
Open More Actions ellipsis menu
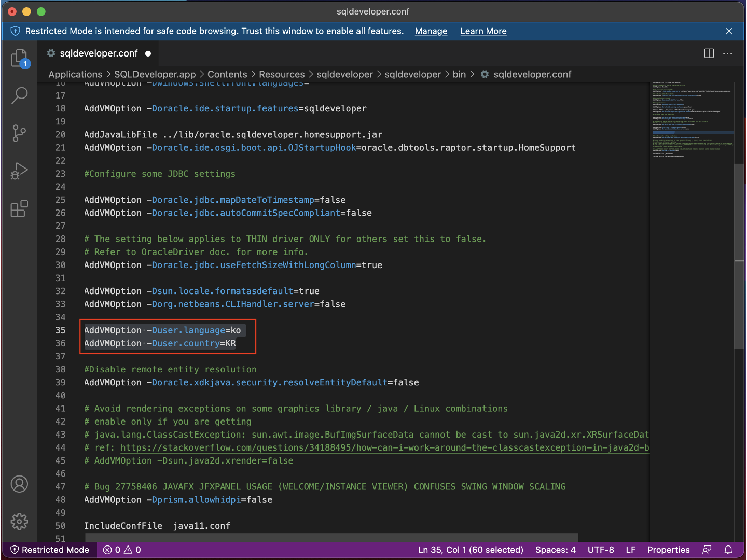(x=728, y=53)
